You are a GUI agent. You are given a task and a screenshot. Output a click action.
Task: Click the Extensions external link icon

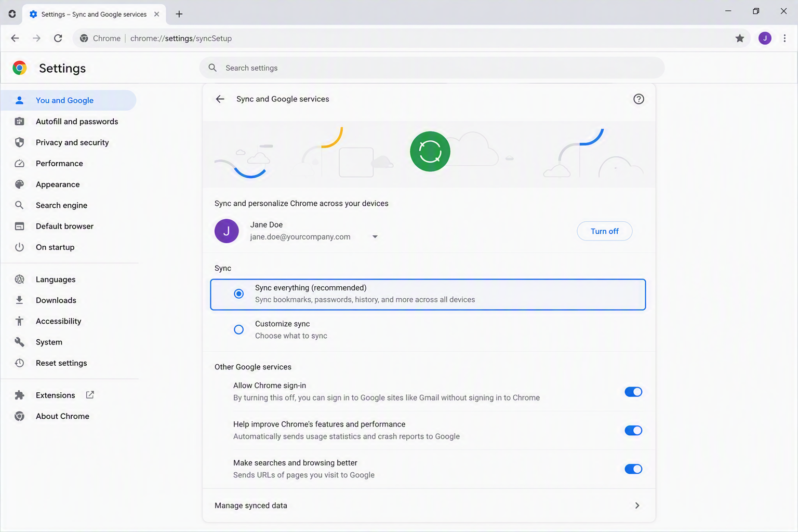click(x=90, y=395)
